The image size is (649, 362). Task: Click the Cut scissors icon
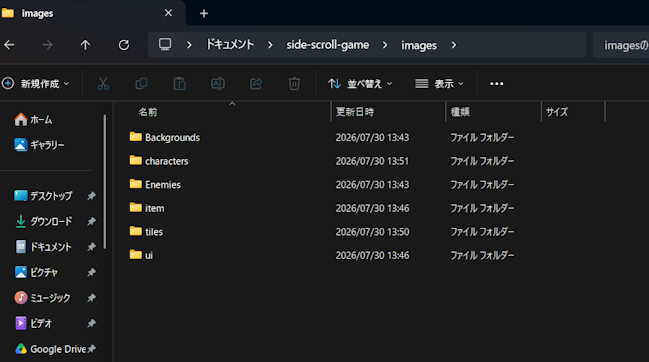pos(103,84)
